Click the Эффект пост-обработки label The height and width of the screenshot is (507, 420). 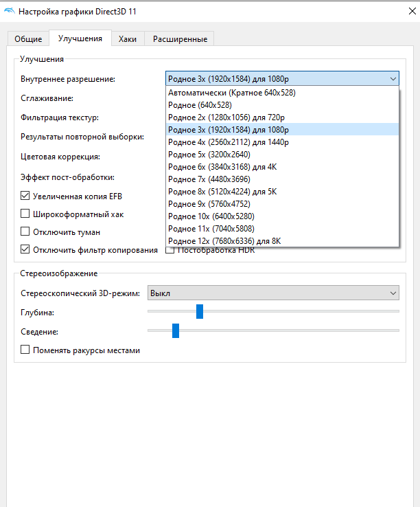[x=67, y=177]
